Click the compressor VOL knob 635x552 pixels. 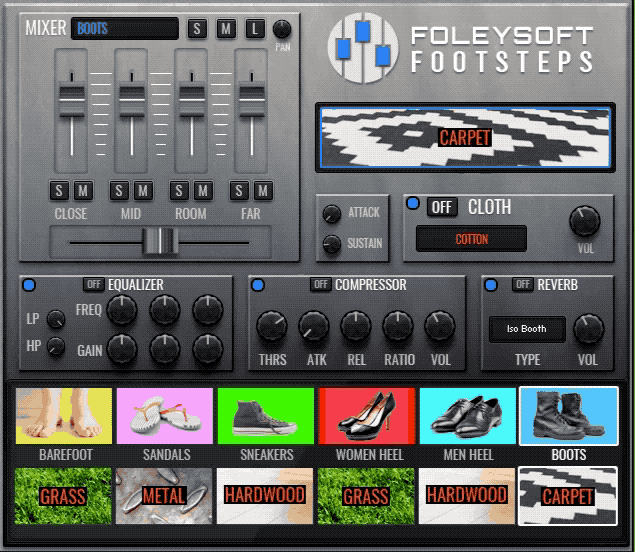click(440, 326)
